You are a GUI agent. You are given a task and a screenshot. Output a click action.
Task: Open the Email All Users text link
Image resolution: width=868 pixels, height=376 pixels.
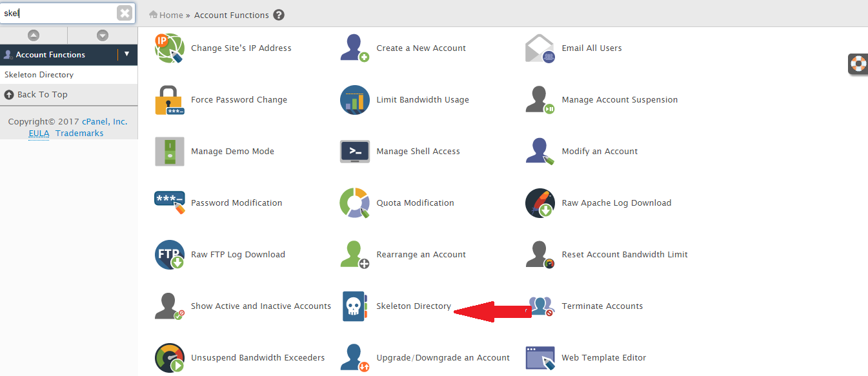(x=592, y=48)
